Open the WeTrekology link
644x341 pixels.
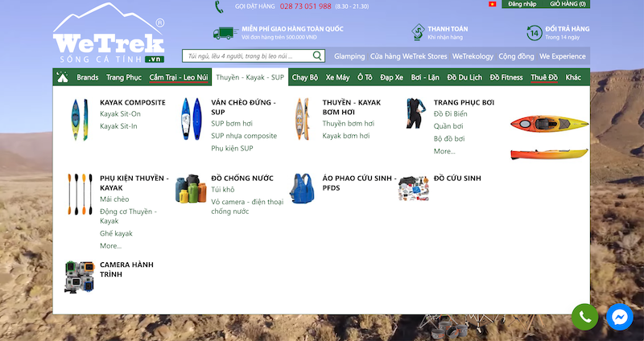(473, 56)
